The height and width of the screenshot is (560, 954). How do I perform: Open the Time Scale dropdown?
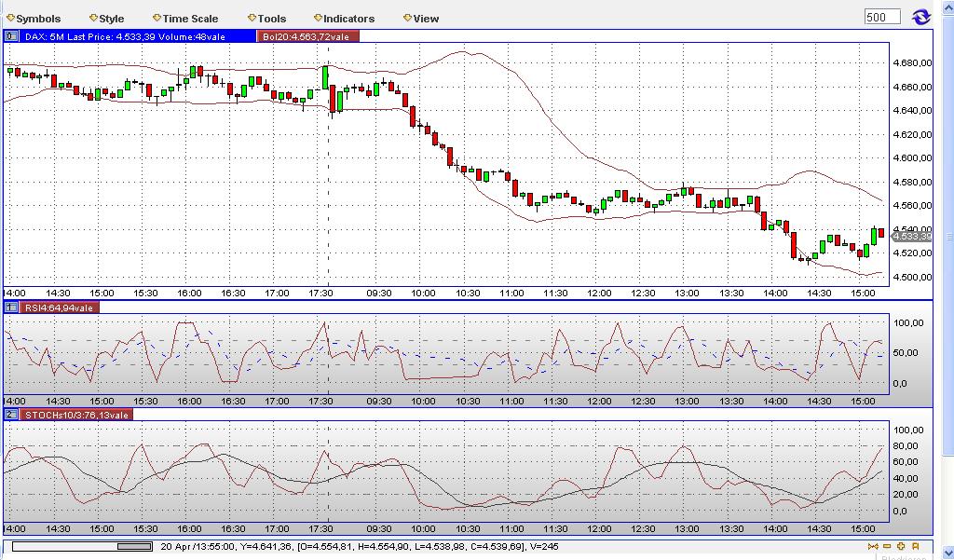pos(186,17)
